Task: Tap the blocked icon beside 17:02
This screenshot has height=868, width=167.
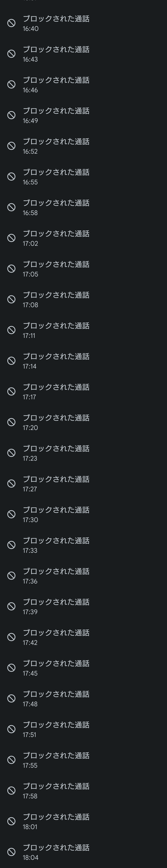Action: [11, 238]
